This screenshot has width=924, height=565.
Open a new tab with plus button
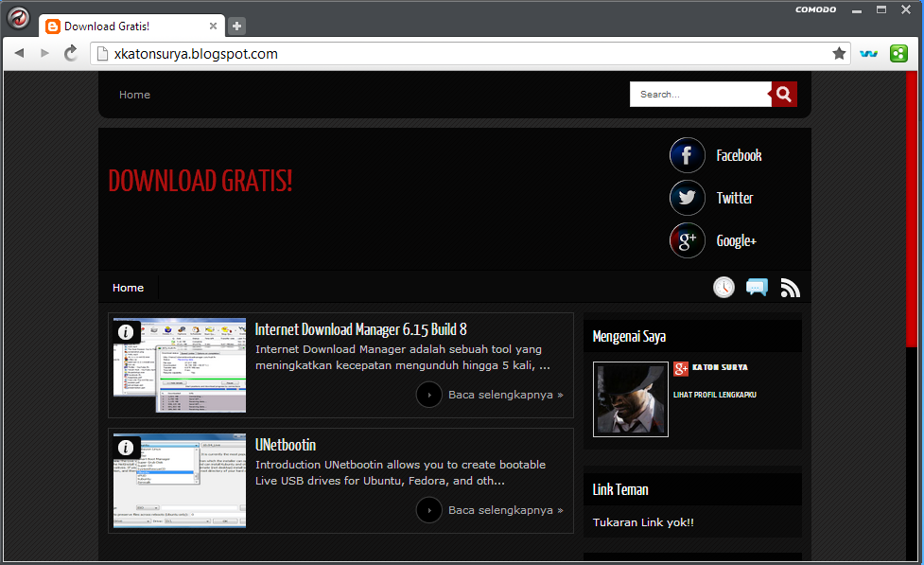click(236, 26)
